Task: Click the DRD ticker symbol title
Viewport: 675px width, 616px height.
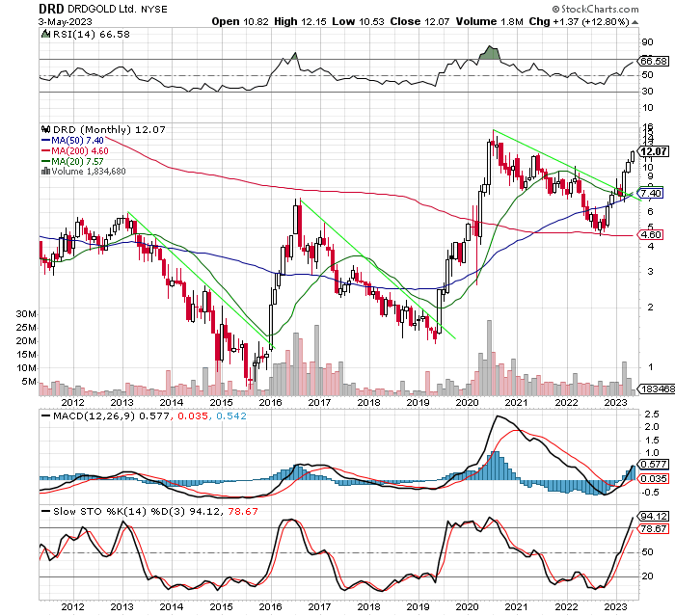Action: point(51,9)
